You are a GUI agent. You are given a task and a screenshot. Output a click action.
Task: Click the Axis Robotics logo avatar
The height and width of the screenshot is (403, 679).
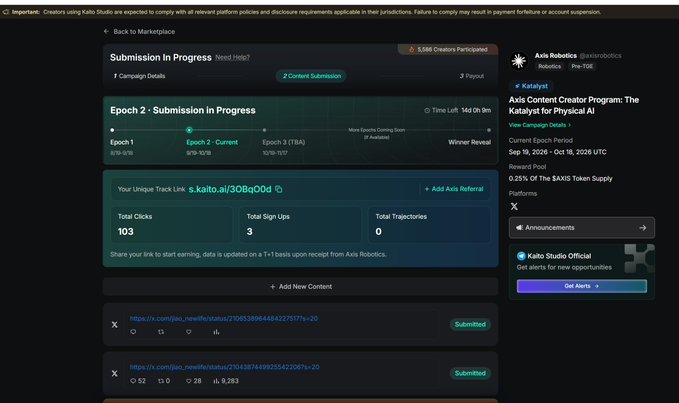pos(519,61)
